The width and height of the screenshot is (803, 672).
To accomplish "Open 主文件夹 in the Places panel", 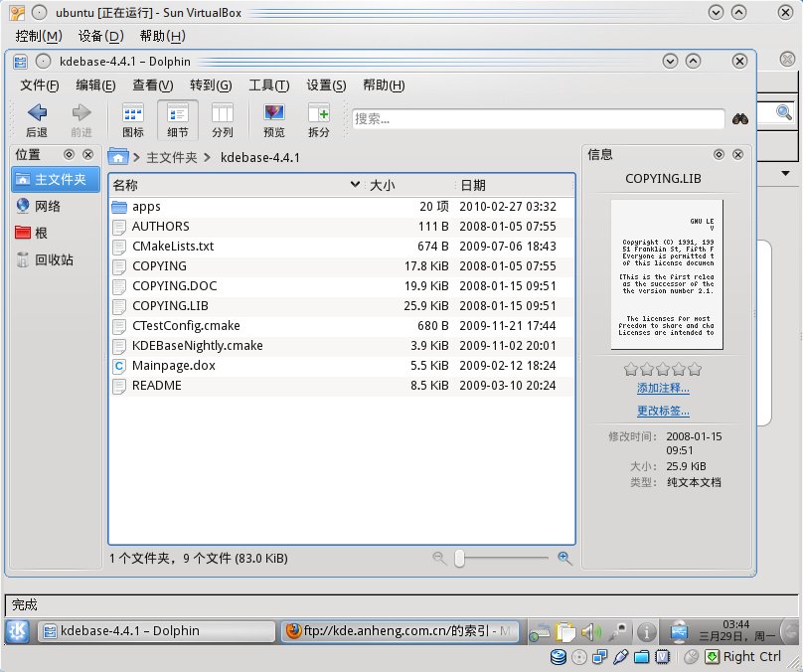I will (x=56, y=179).
